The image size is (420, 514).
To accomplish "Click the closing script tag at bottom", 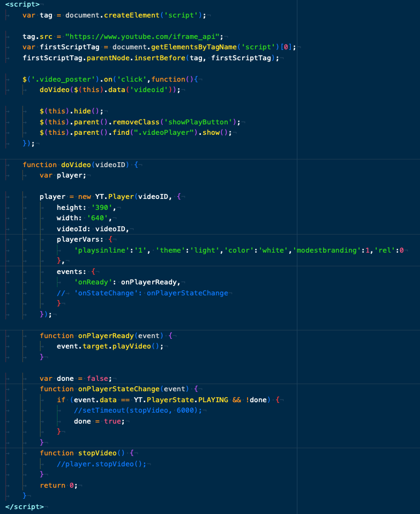I will [x=25, y=506].
